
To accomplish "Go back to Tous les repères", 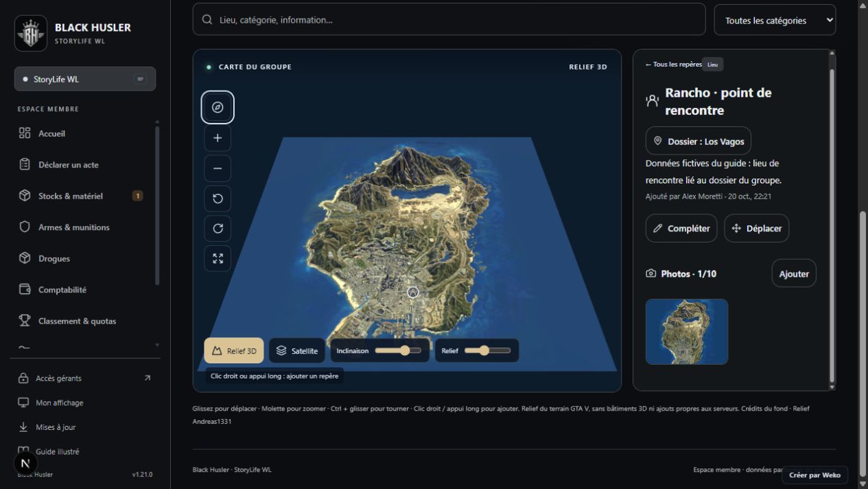I will (x=673, y=64).
